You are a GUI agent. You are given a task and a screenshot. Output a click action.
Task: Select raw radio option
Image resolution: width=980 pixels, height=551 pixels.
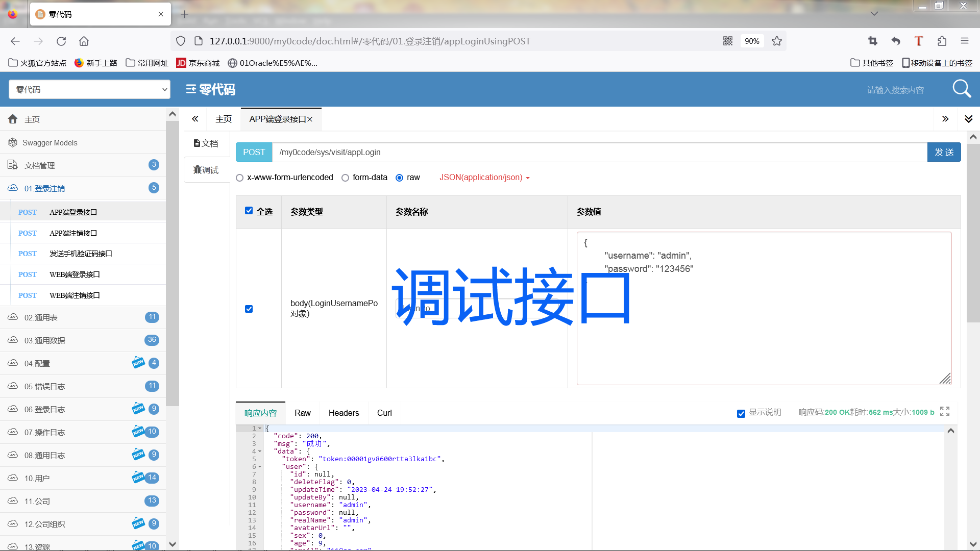pyautogui.click(x=399, y=178)
